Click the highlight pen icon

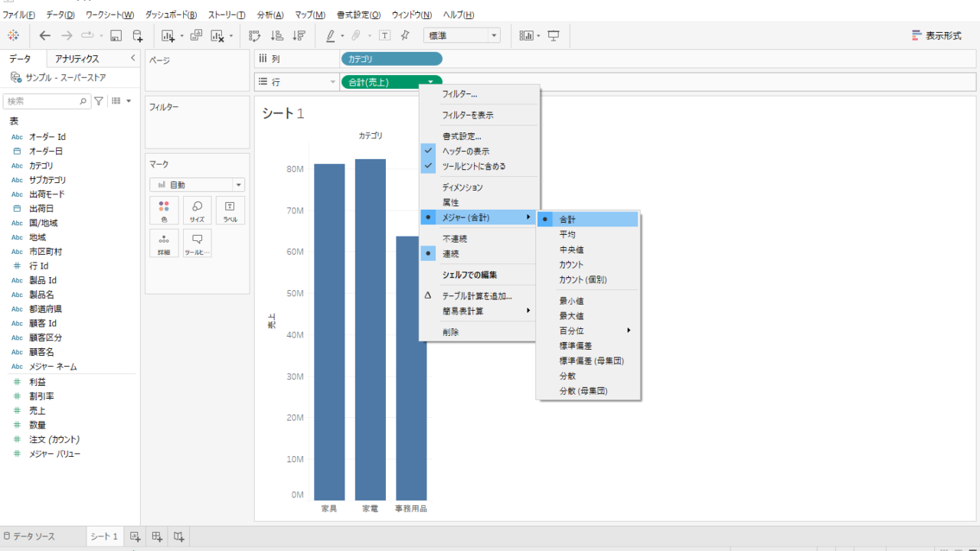click(331, 35)
